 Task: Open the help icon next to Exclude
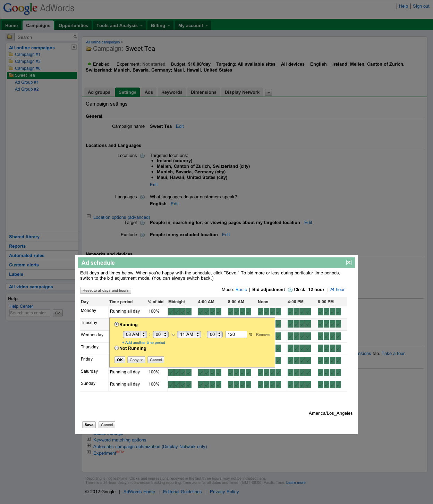142,235
